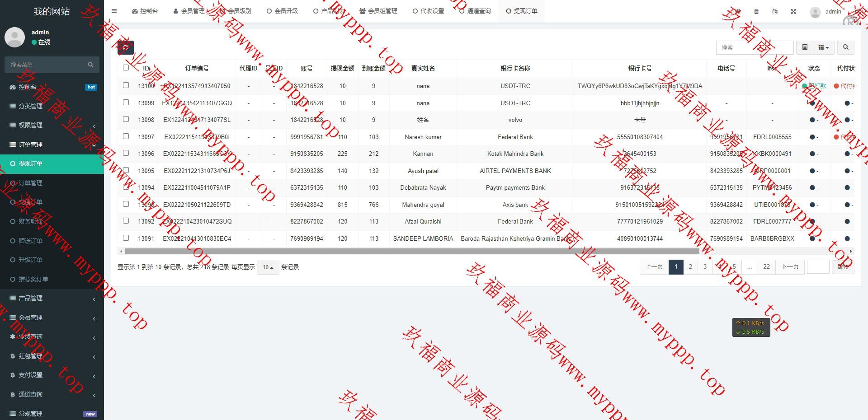Open 财务明细 in the sidebar menu
Image resolution: width=868 pixels, height=420 pixels.
30,221
